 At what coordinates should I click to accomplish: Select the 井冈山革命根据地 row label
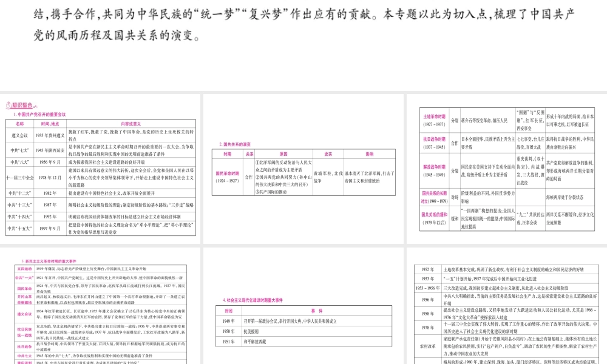(24, 300)
